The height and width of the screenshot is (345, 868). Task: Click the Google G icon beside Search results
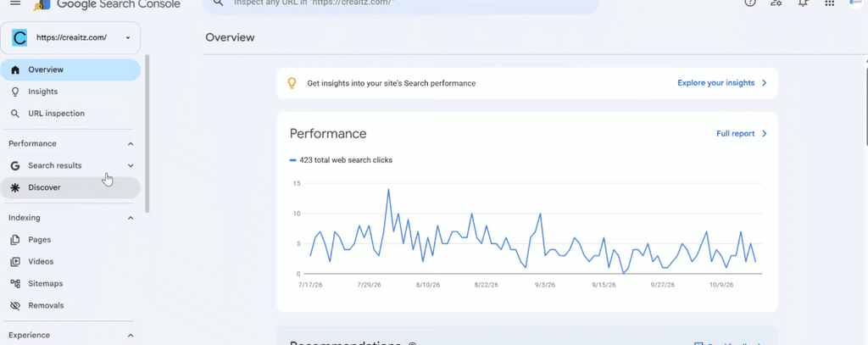pyautogui.click(x=15, y=165)
